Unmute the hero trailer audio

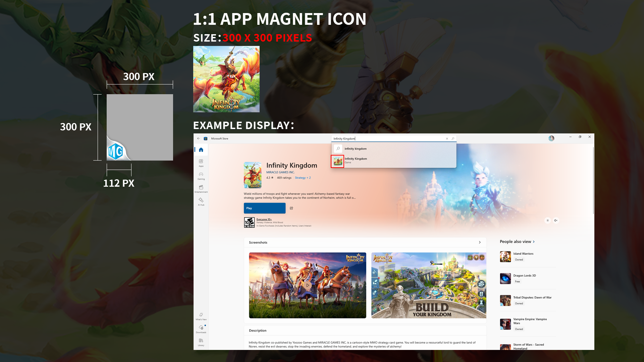coord(556,220)
